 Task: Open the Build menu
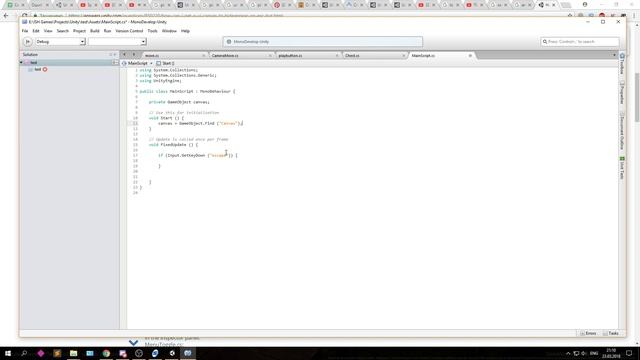(95, 31)
